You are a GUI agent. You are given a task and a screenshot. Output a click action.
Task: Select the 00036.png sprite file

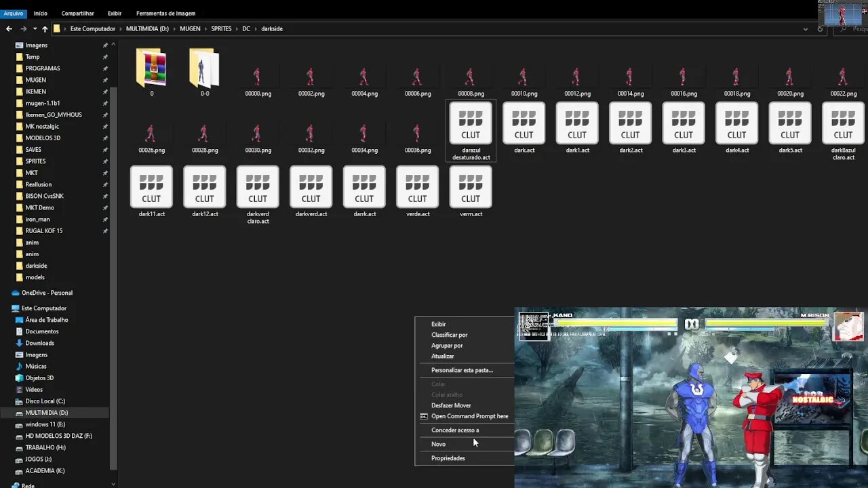(418, 138)
